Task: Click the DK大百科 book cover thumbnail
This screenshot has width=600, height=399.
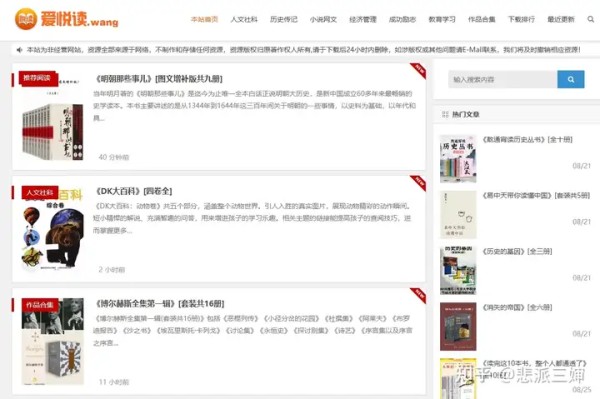Action: (52, 229)
